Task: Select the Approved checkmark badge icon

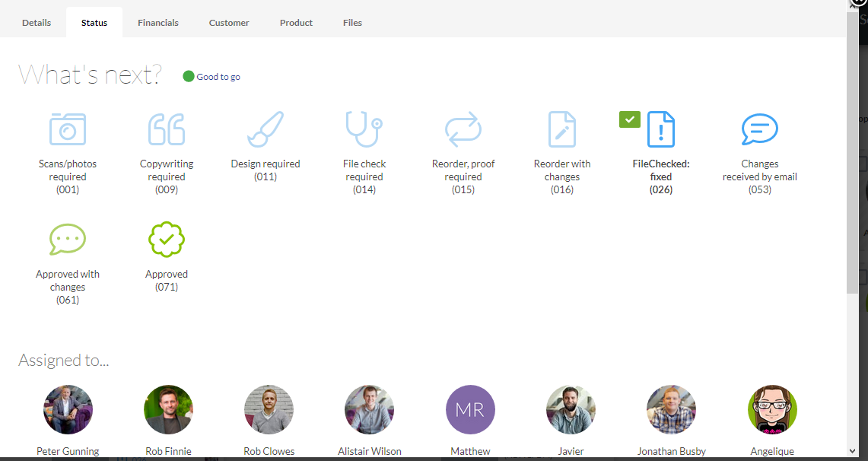Action: click(x=167, y=240)
